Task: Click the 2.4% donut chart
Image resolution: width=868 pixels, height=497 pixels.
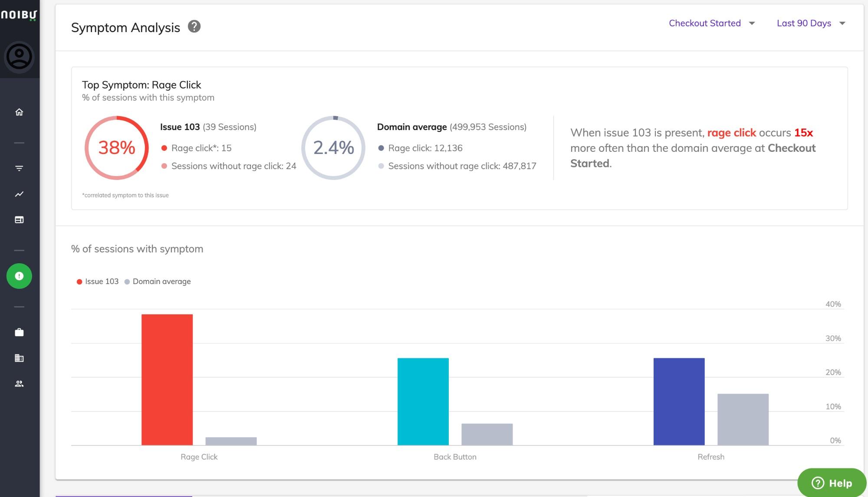Action: click(x=334, y=148)
